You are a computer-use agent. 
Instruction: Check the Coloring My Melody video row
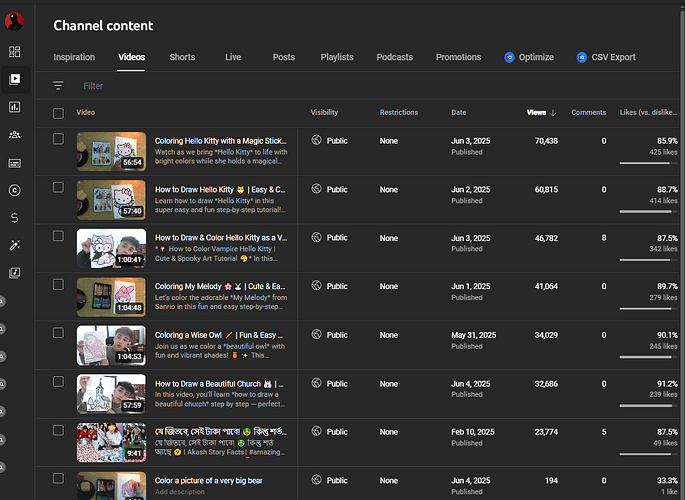[58, 285]
